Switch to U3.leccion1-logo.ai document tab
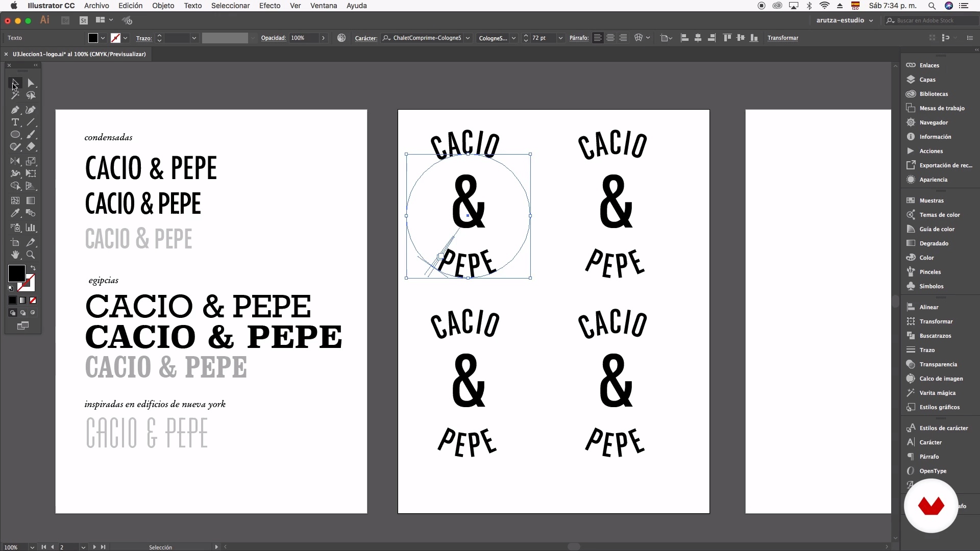The height and width of the screenshot is (551, 980). pos(79,54)
